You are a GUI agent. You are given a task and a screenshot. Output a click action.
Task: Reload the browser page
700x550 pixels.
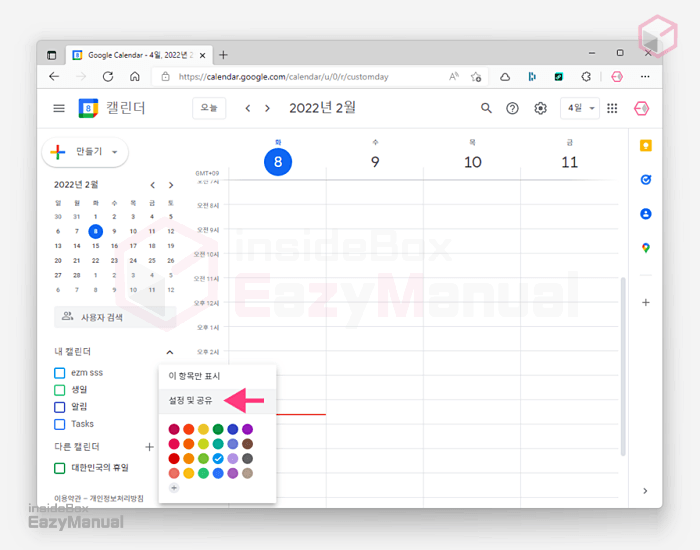click(108, 77)
